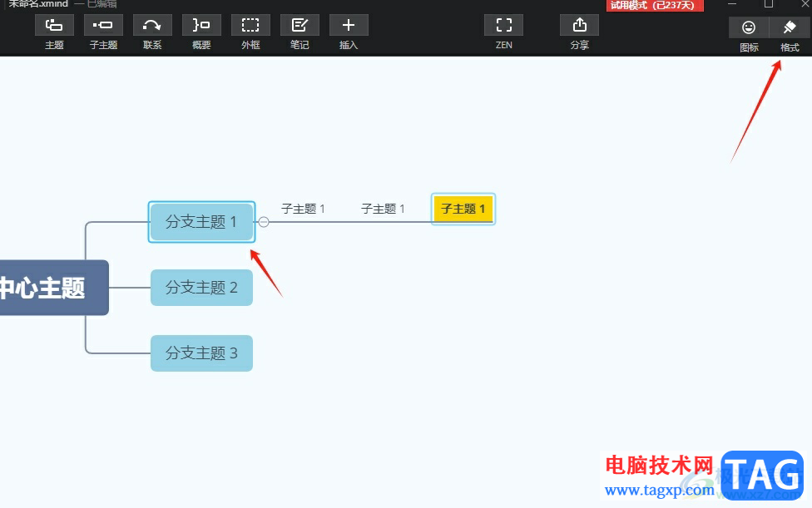Select the first 子主题 1 text
Viewport: 812px width, 508px height.
(x=303, y=209)
